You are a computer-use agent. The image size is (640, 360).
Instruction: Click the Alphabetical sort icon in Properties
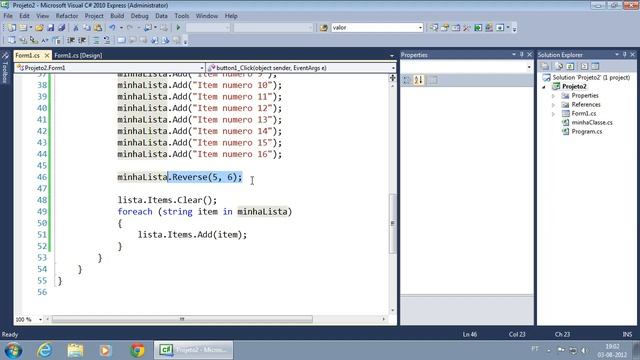419,80
